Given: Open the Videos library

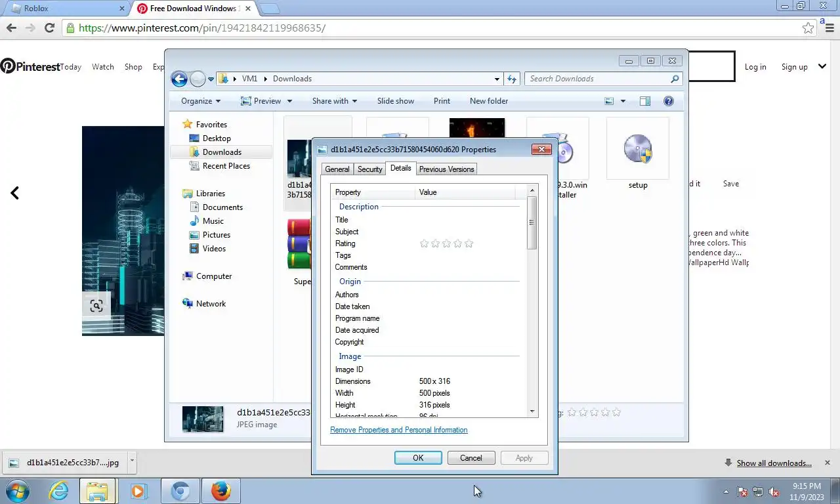Looking at the screenshot, I should pos(214,249).
